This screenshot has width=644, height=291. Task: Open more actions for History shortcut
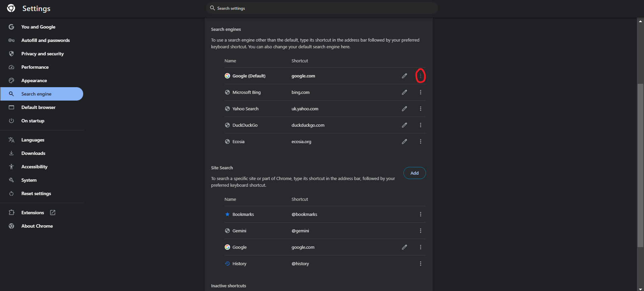point(420,264)
